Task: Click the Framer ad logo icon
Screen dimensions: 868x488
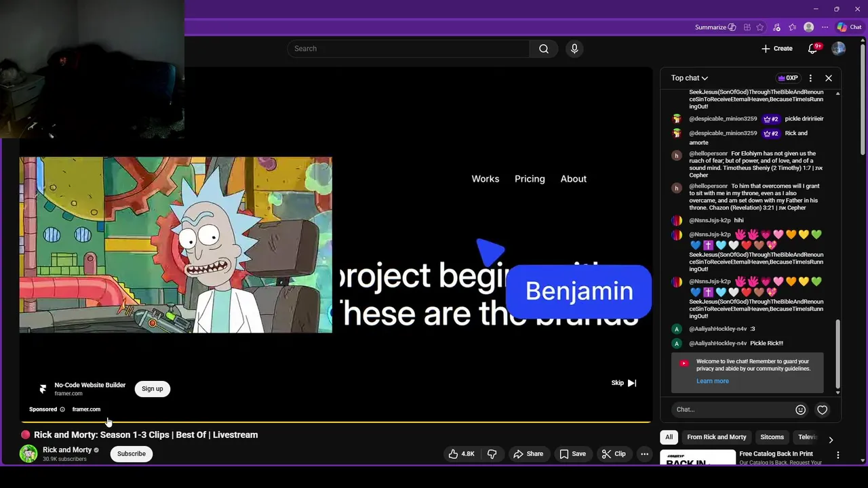Action: pyautogui.click(x=43, y=388)
